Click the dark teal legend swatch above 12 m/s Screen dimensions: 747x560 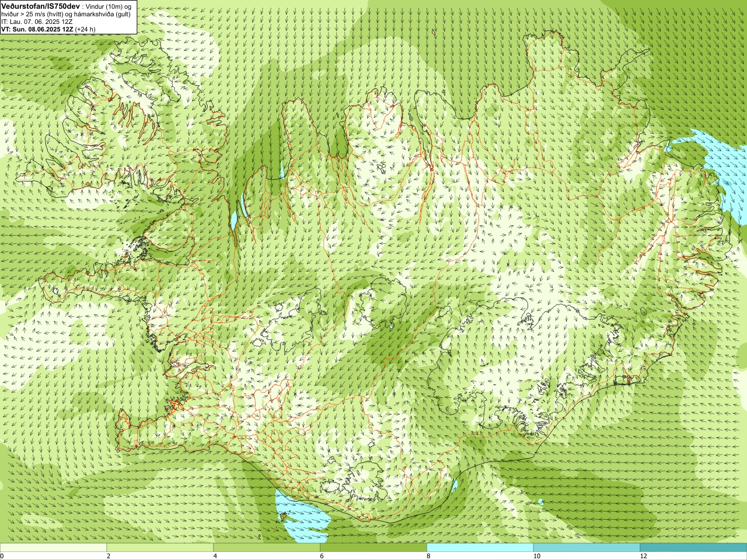[693, 548]
